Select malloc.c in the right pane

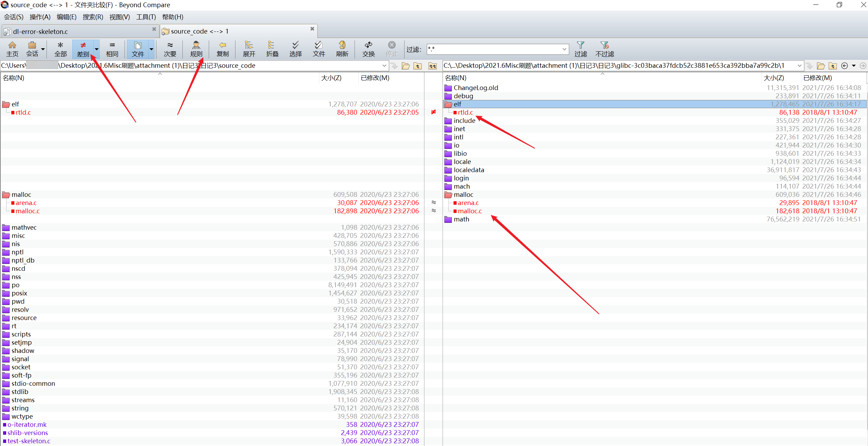470,211
